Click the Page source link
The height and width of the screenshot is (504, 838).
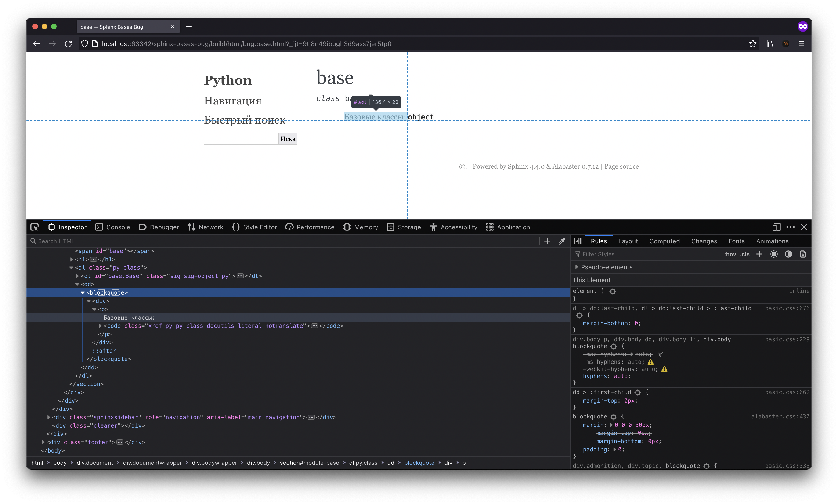[621, 166]
